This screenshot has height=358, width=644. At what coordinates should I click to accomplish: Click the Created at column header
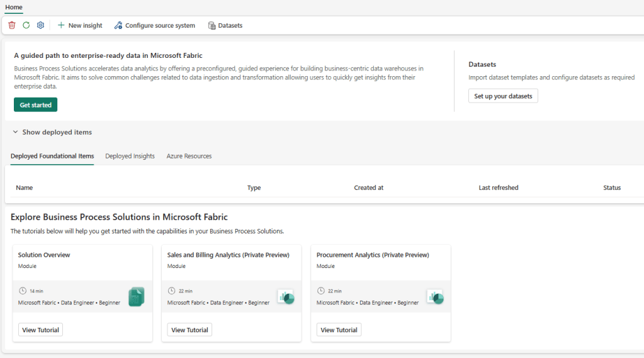pyautogui.click(x=369, y=187)
